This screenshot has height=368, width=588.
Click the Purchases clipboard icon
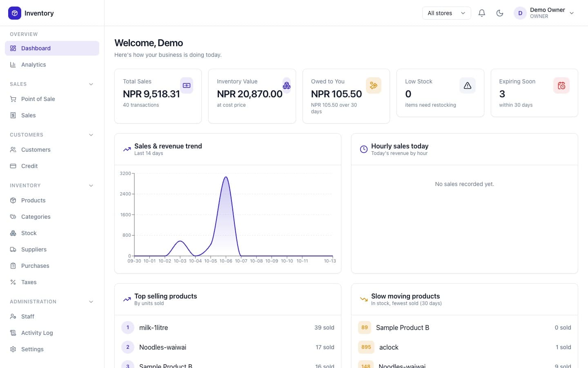[x=13, y=266]
